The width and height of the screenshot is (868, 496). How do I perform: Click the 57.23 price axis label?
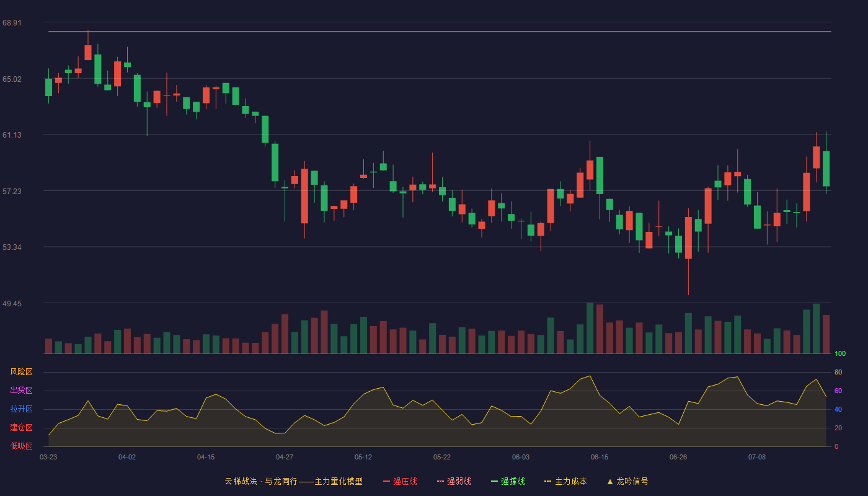point(12,191)
